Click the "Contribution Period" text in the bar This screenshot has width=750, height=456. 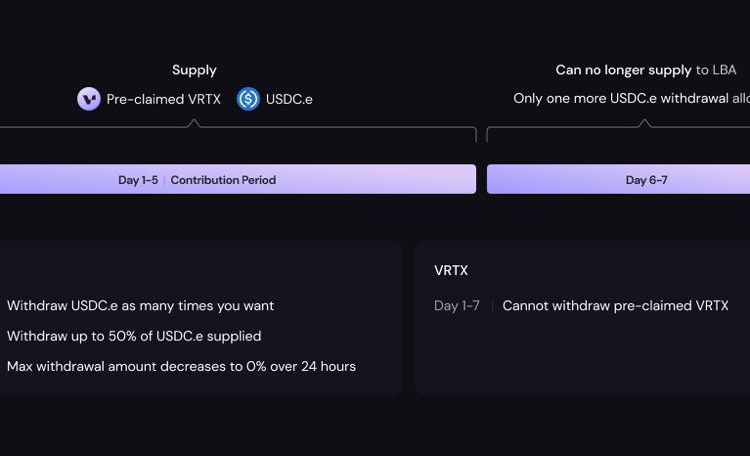223,180
